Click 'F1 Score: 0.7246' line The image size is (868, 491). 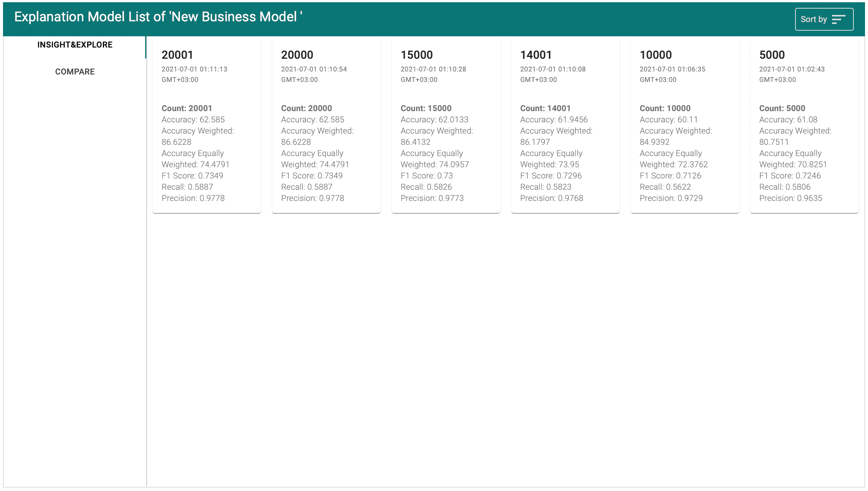(790, 176)
